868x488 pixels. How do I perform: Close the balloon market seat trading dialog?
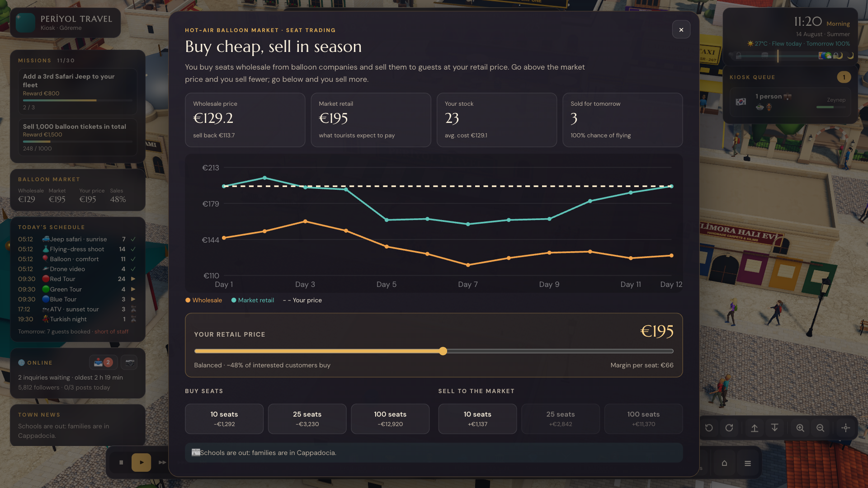[x=681, y=30]
